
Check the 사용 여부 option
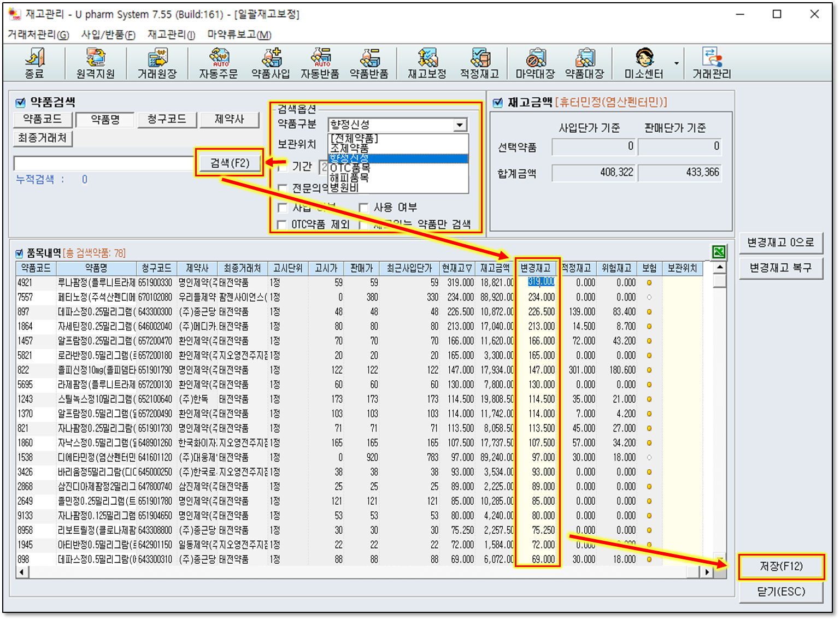364,208
